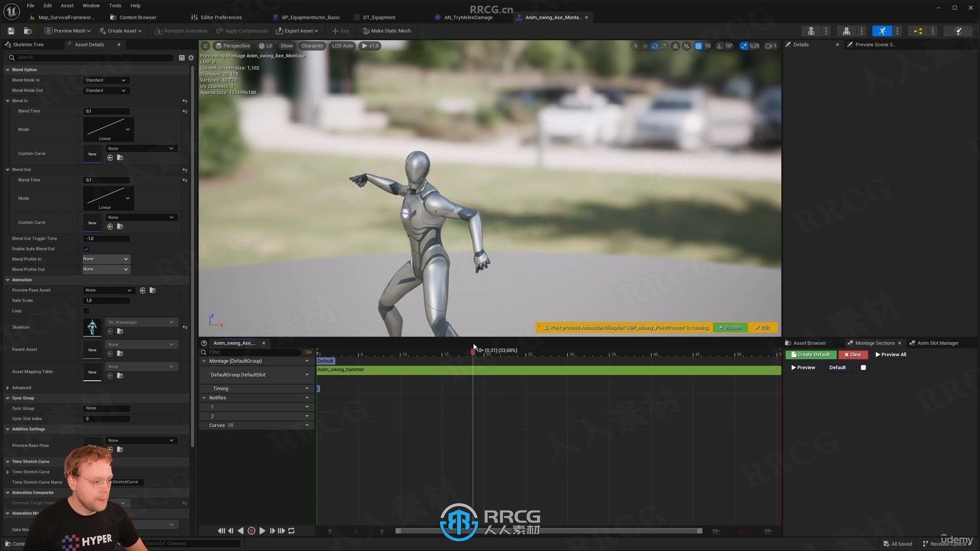
Task: Click the Create Default button
Action: point(811,355)
